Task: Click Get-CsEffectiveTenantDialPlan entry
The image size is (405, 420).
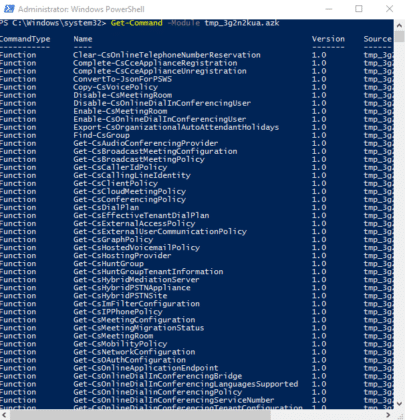Action: tap(141, 215)
